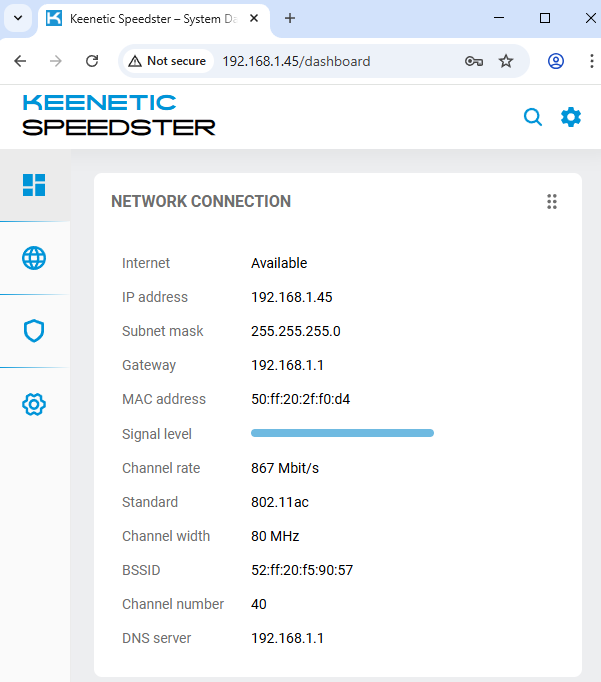Open the Chrome three-dot menu
The image size is (601, 682).
(x=590, y=61)
